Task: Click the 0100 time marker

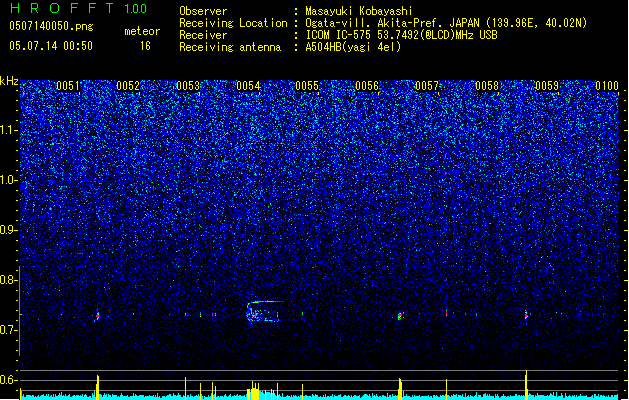Action: click(607, 86)
